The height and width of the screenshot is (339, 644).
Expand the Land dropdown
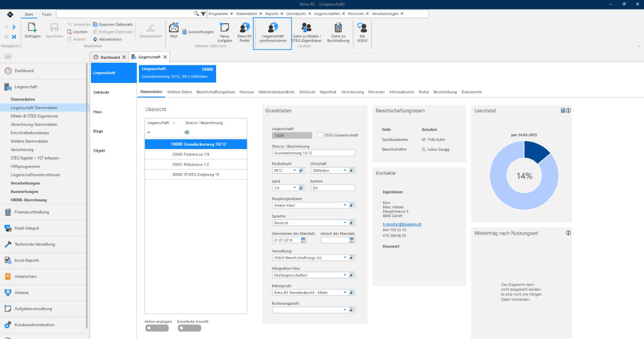[x=294, y=188]
